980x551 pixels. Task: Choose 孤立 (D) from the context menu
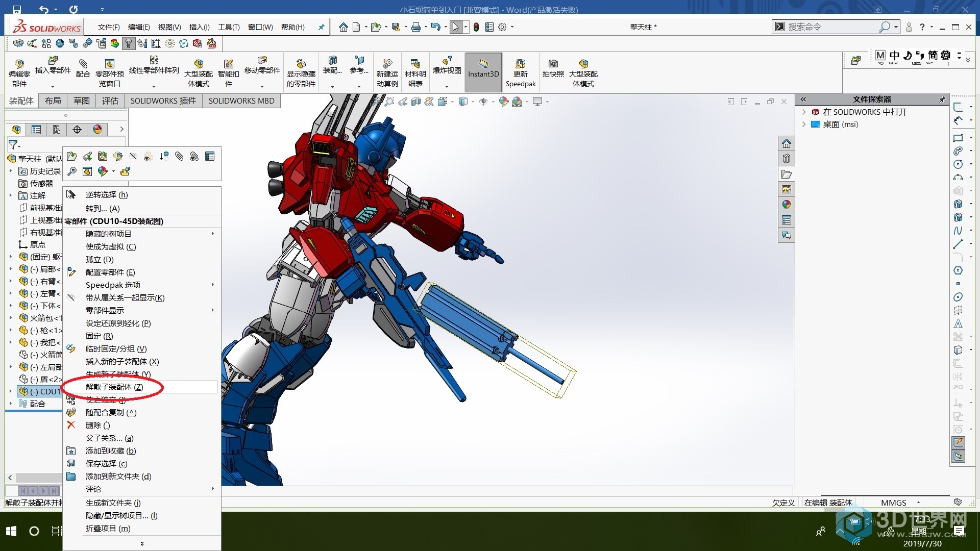point(142,259)
